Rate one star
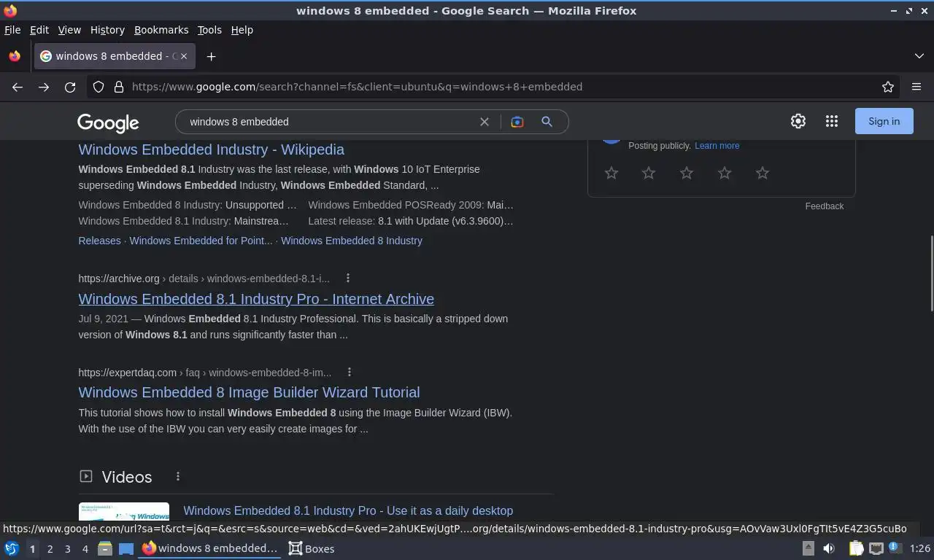This screenshot has width=934, height=560. tap(611, 173)
